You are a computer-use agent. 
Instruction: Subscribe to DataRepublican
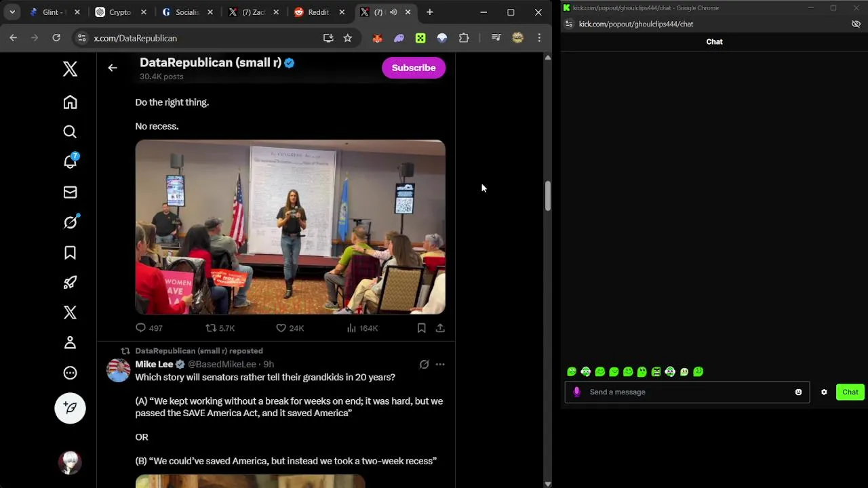[x=414, y=68]
